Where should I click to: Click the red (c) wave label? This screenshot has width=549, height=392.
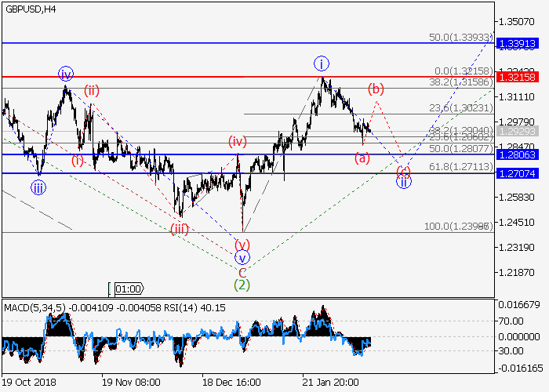pos(403,172)
